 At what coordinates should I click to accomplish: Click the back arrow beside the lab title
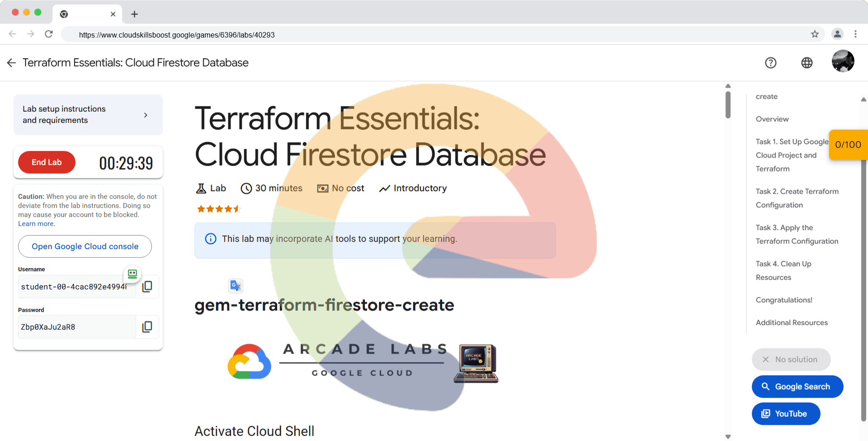tap(11, 63)
